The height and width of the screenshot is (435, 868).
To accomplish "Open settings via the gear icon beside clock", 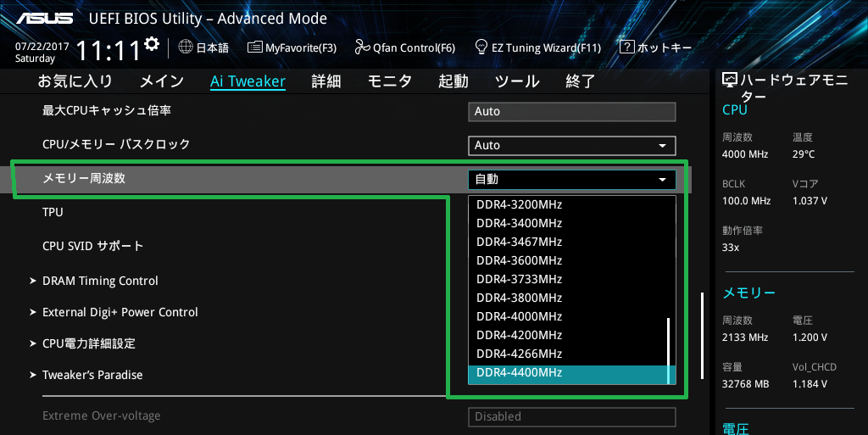I will tap(151, 44).
